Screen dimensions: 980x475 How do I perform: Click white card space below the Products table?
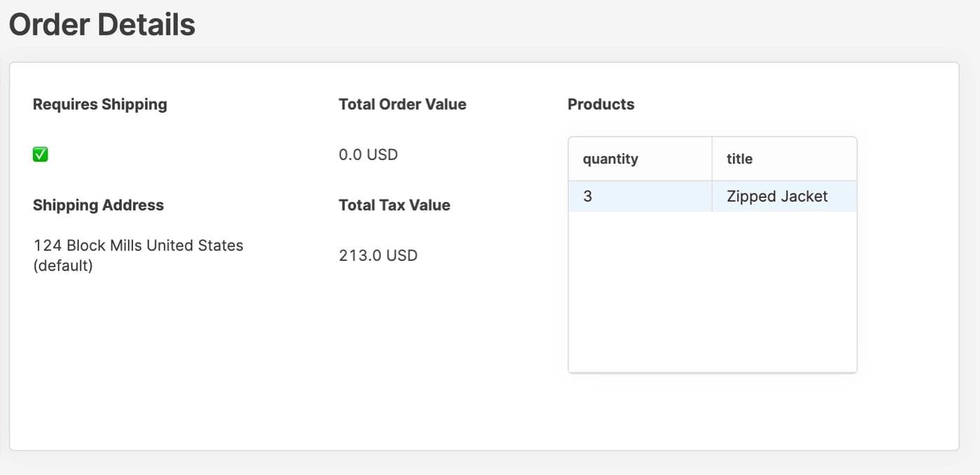[712, 411]
